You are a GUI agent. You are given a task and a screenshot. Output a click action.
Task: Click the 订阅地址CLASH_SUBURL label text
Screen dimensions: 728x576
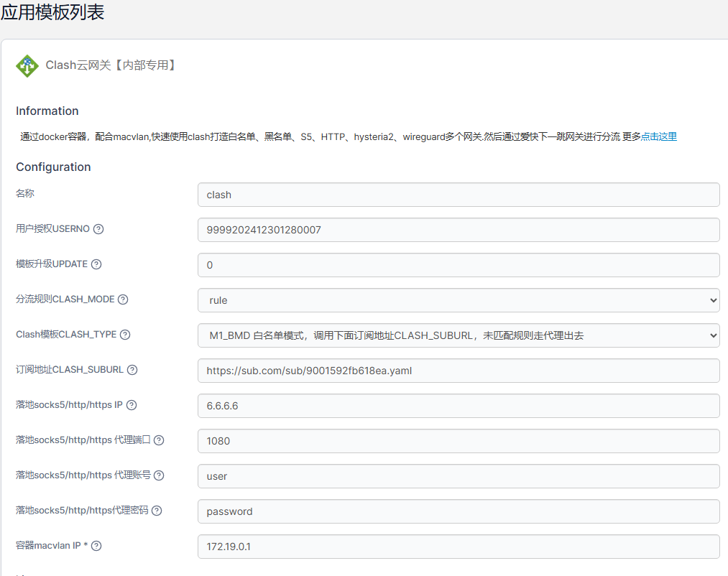pos(70,369)
